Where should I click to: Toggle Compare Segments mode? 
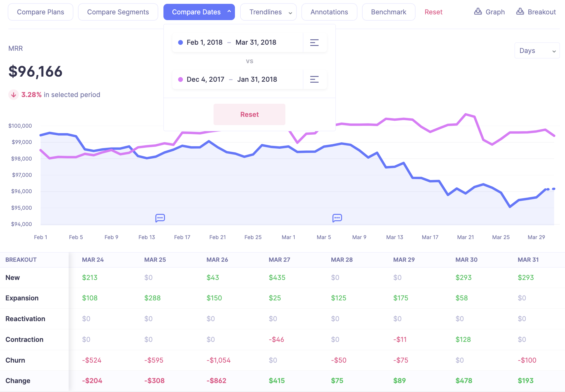118,12
